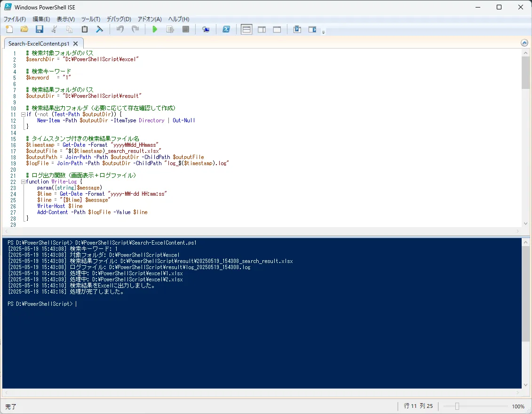Close the Search-ExcelContent.ps1 tab

point(76,43)
